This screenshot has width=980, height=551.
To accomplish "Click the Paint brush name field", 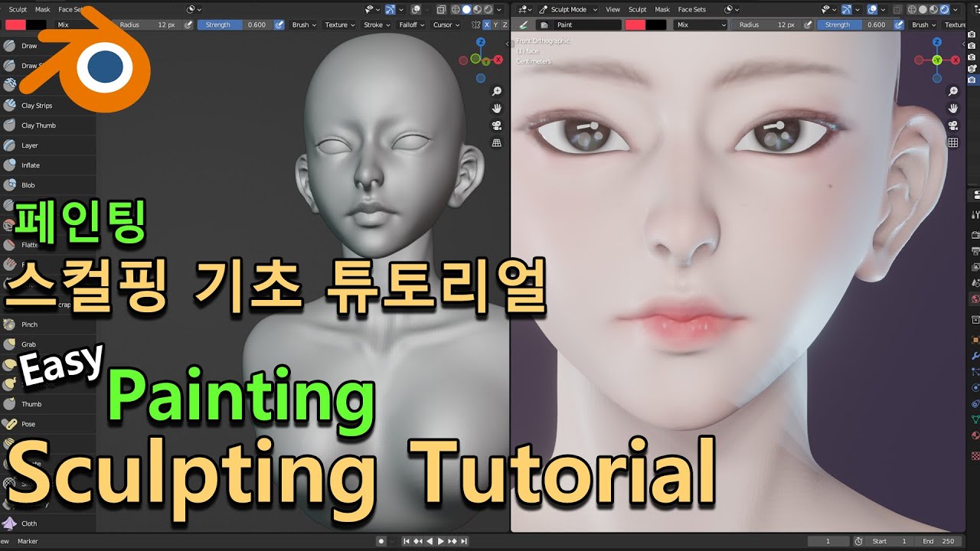I will 587,24.
